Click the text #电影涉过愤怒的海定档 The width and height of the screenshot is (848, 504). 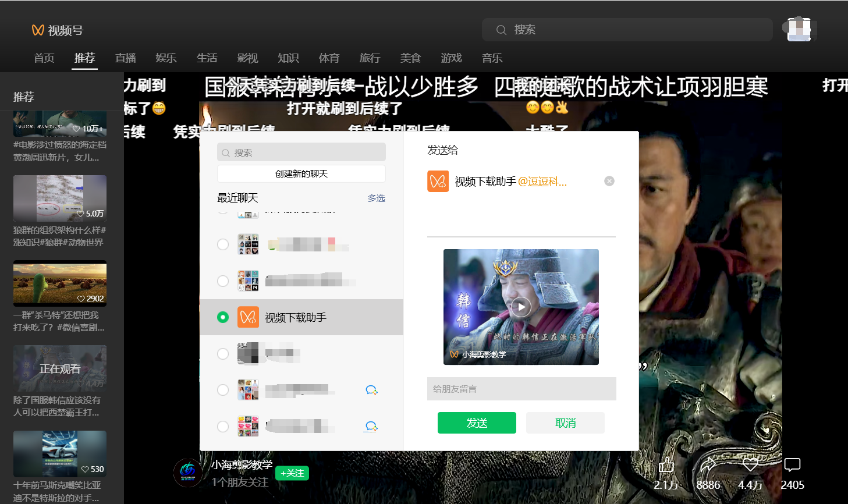pos(60,145)
